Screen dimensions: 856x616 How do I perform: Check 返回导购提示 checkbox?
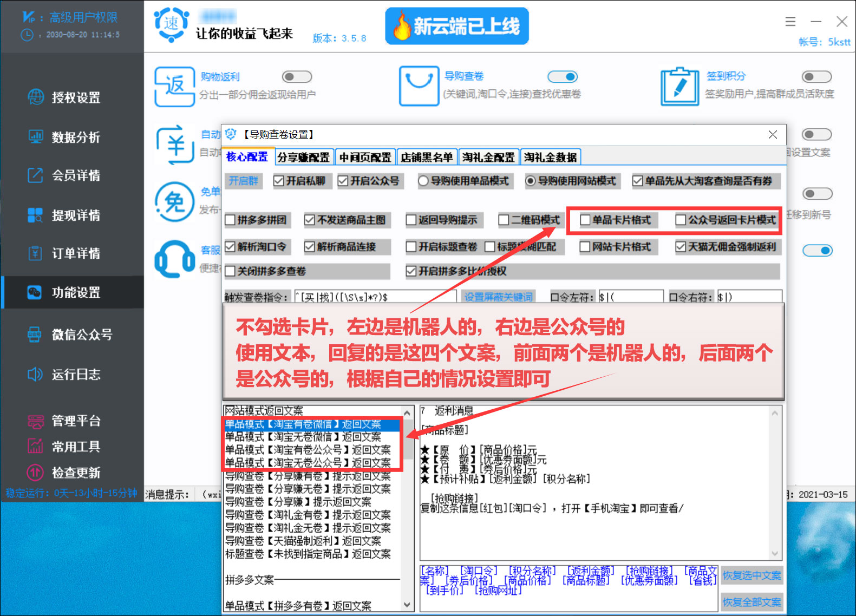tap(411, 220)
